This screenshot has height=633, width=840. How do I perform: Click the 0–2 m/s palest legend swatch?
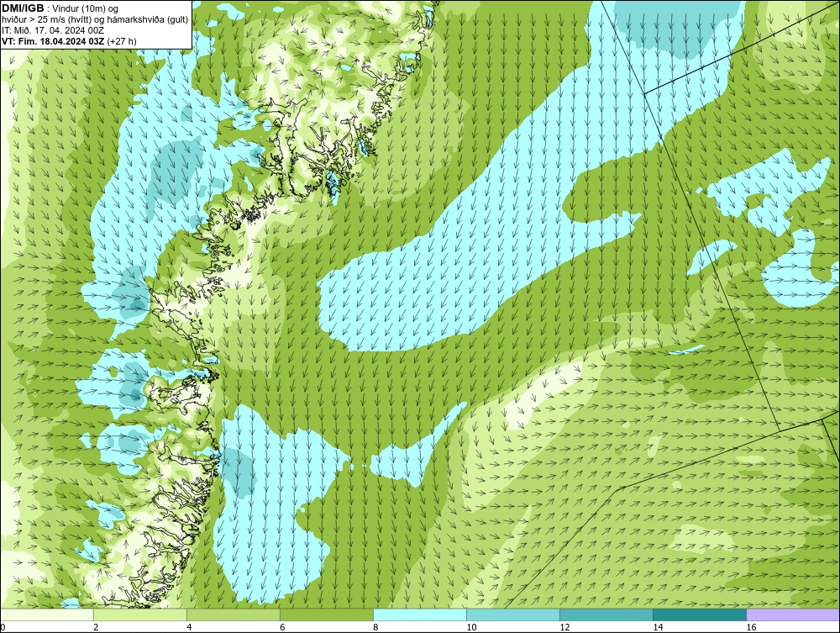tap(47, 615)
